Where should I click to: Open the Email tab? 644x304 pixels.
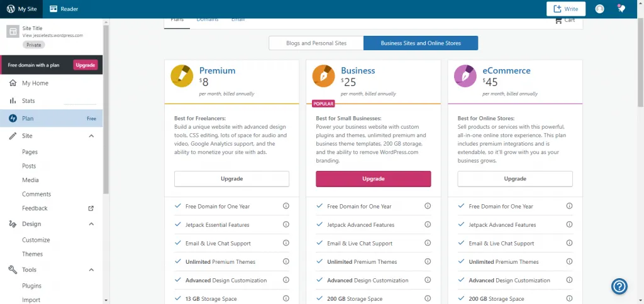[x=238, y=20]
